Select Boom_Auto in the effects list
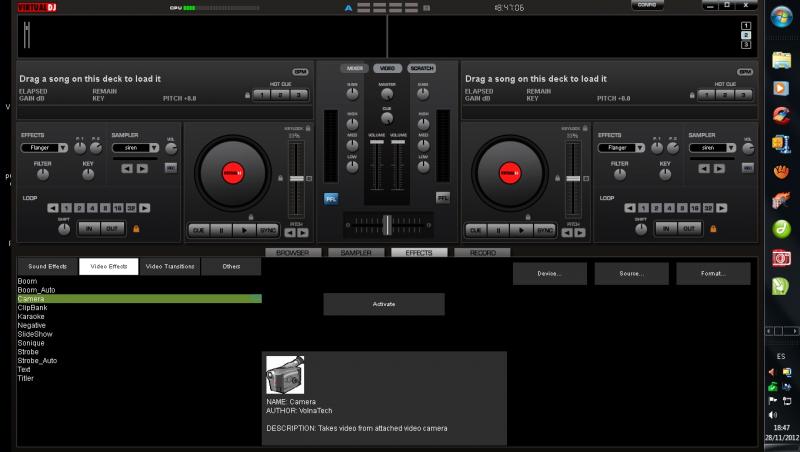The height and width of the screenshot is (452, 800). tap(36, 290)
